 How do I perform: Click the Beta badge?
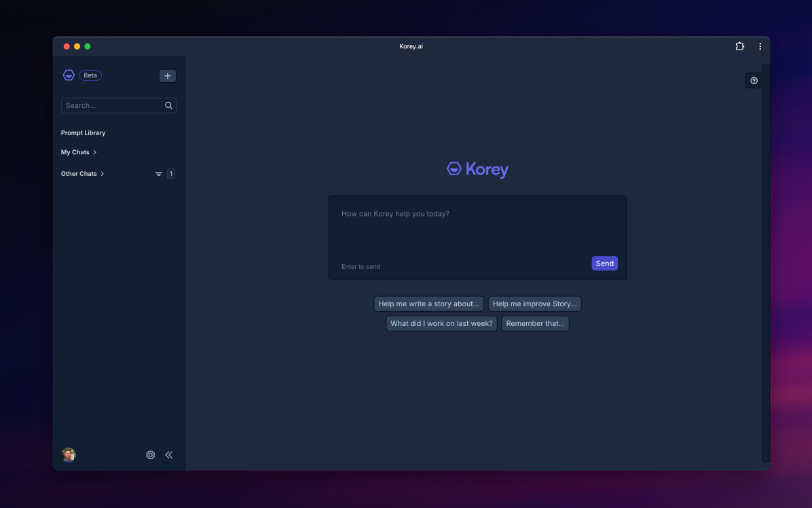90,75
